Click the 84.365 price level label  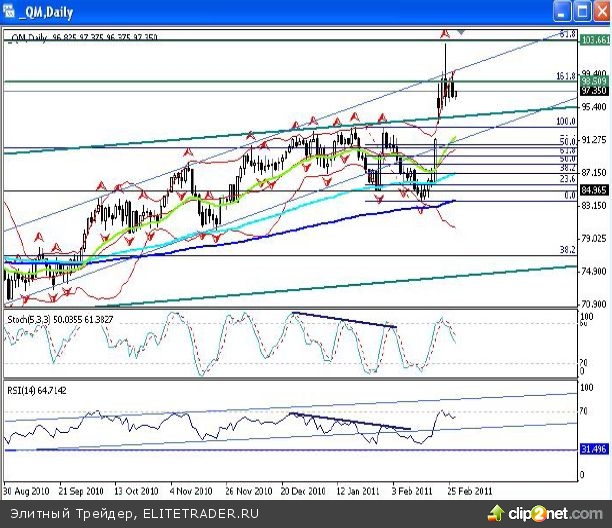[594, 190]
